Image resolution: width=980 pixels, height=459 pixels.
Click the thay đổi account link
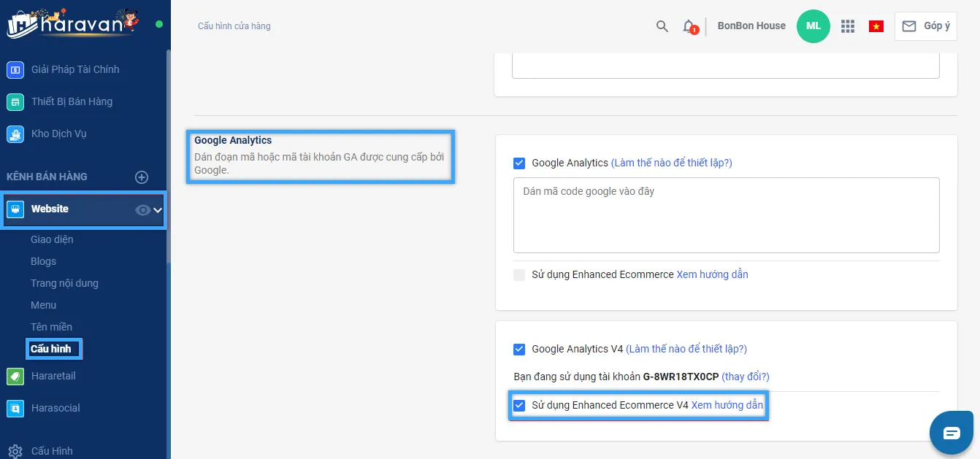coord(745,377)
